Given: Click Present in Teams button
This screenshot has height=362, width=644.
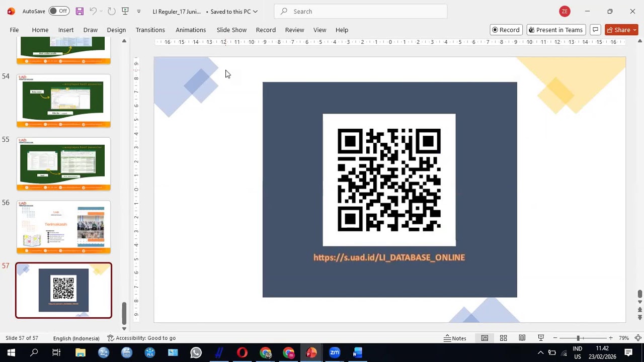Looking at the screenshot, I should [x=555, y=30].
